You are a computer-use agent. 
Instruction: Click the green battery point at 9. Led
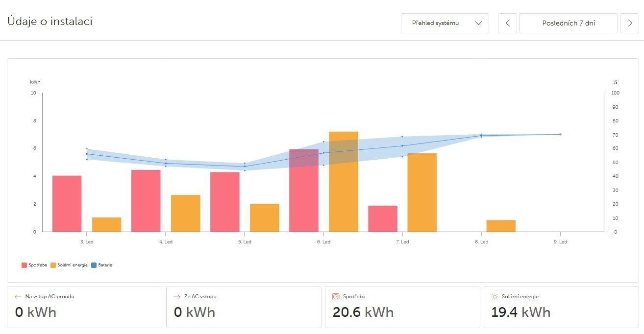[x=560, y=134]
